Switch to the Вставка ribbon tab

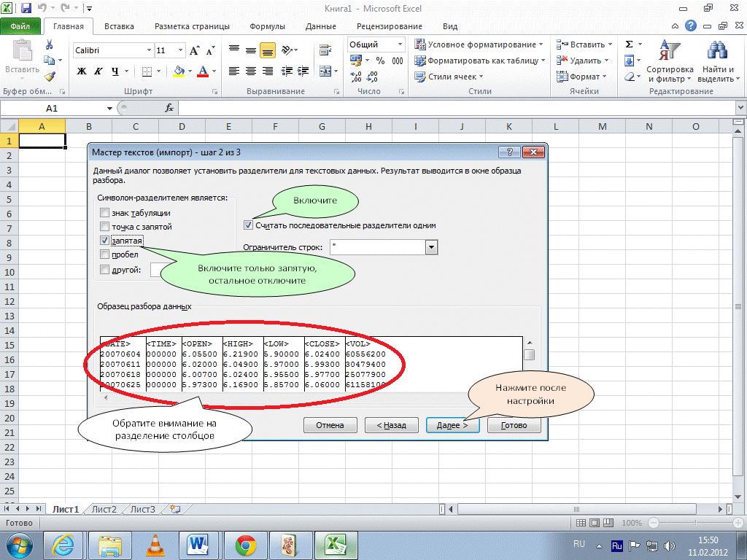click(x=119, y=26)
